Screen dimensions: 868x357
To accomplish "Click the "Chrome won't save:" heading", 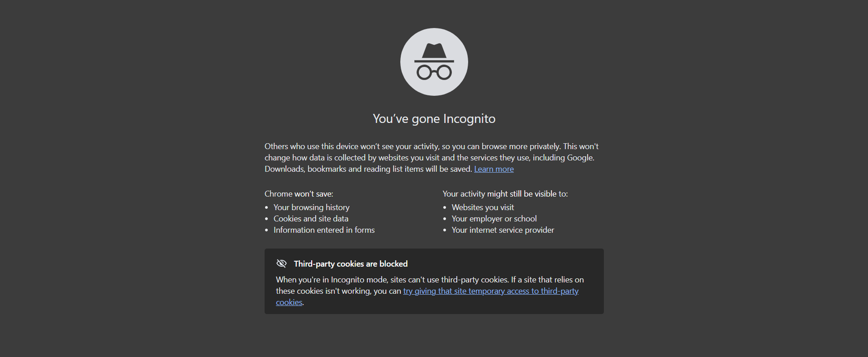I will (299, 194).
